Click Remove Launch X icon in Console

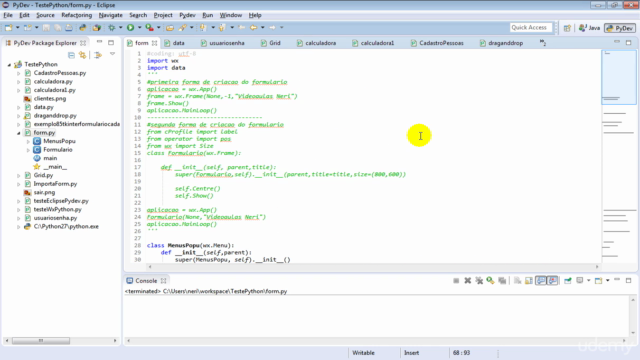pyautogui.click(x=468, y=281)
